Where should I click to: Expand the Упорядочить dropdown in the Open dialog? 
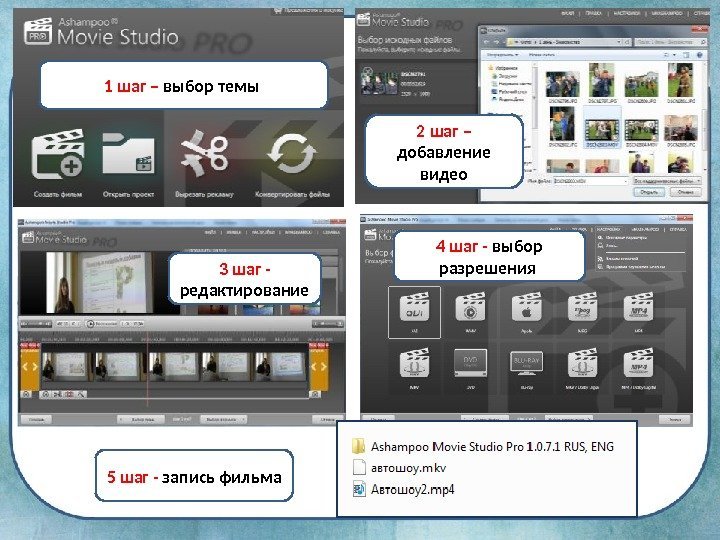pos(502,55)
